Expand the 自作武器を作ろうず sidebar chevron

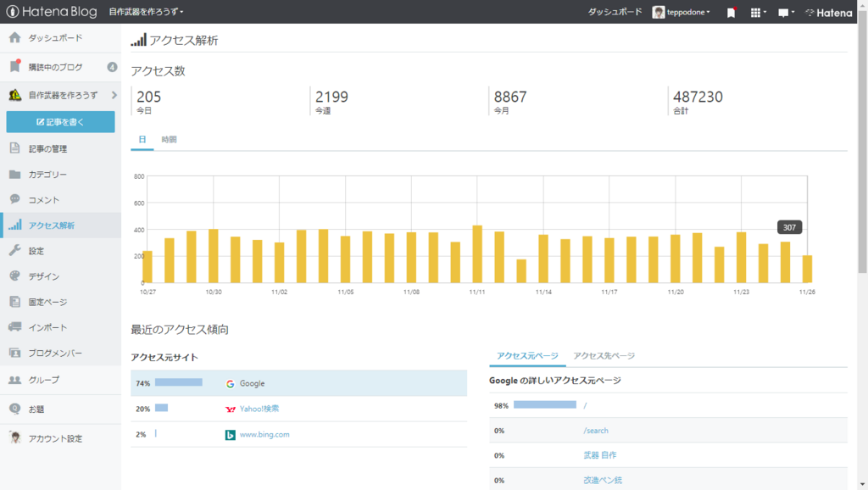click(x=114, y=95)
